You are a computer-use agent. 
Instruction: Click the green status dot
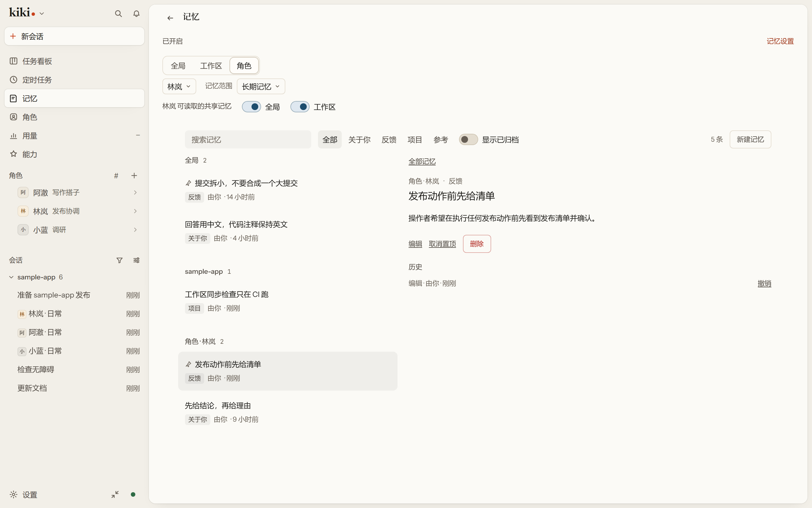point(133,494)
